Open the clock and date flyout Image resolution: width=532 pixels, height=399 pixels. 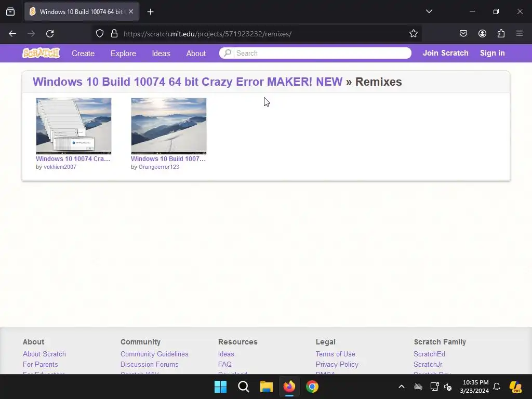[x=474, y=387]
